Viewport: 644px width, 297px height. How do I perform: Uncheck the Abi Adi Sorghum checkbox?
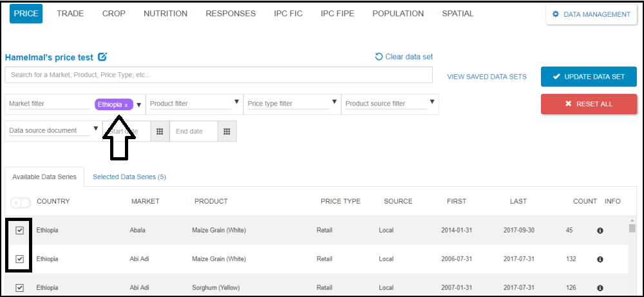click(20, 288)
